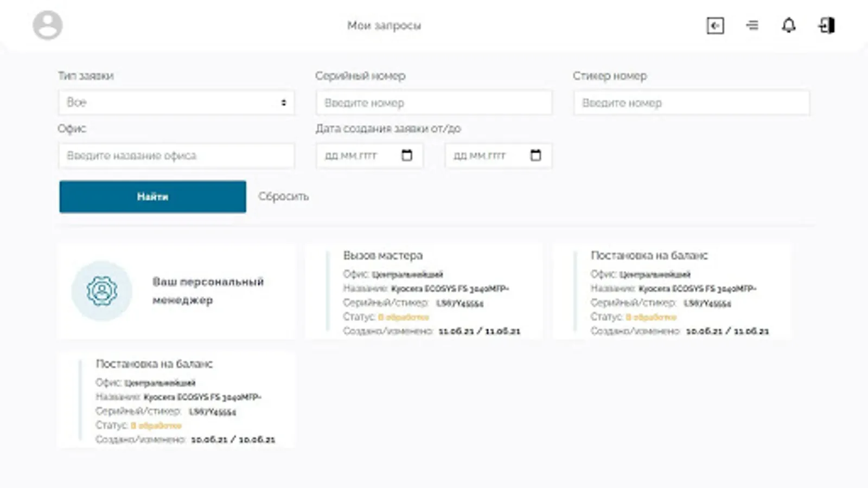
Task: Open the notifications bell
Action: coord(788,25)
